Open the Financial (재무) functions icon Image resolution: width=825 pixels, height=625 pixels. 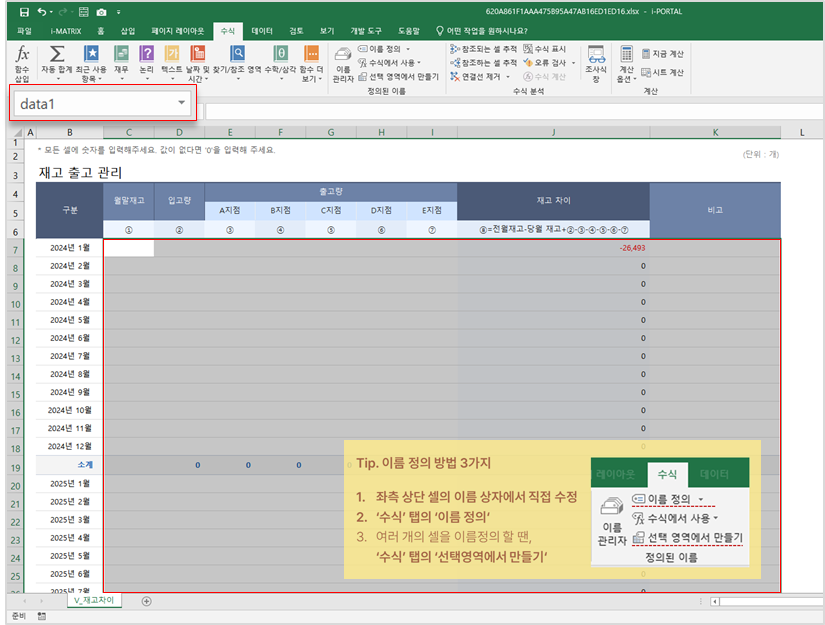point(121,55)
